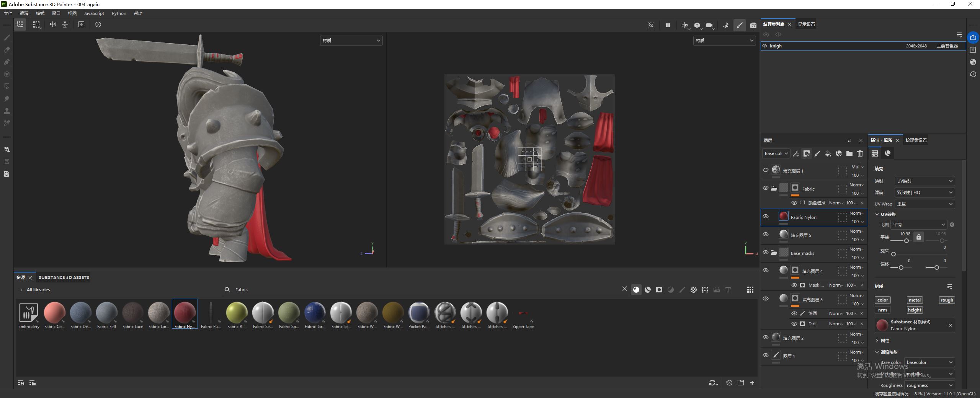Viewport: 980px width, 398px height.
Task: Click the add folder icon in layers panel
Action: (x=849, y=153)
